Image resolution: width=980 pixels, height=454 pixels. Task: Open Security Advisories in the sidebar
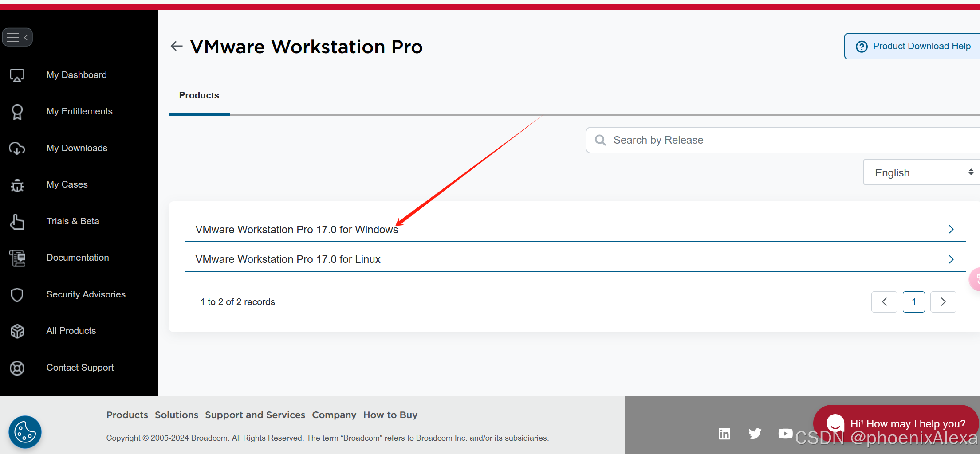[86, 294]
